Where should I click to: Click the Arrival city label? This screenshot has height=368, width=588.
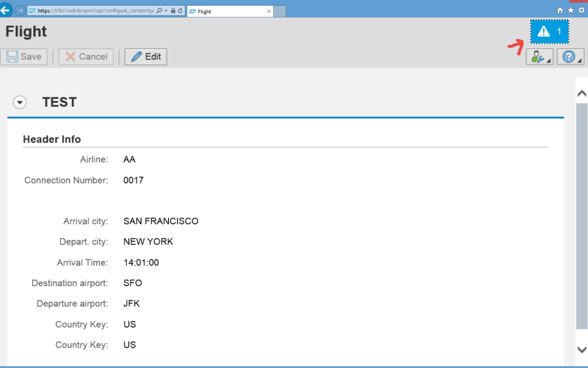pyautogui.click(x=85, y=222)
